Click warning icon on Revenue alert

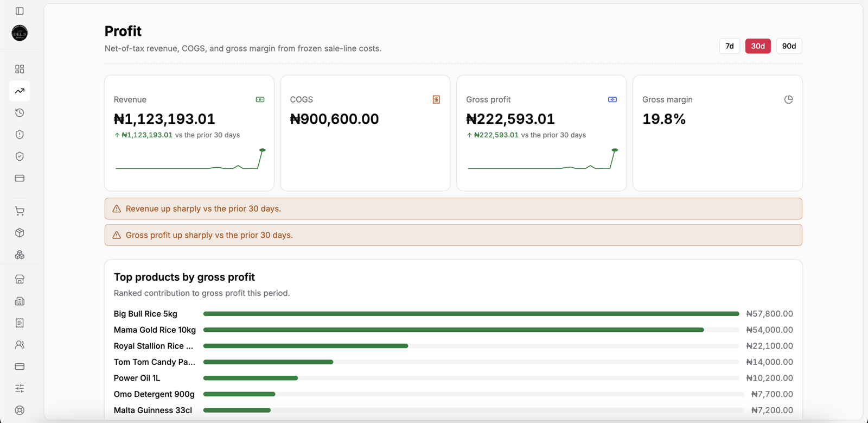pos(117,209)
